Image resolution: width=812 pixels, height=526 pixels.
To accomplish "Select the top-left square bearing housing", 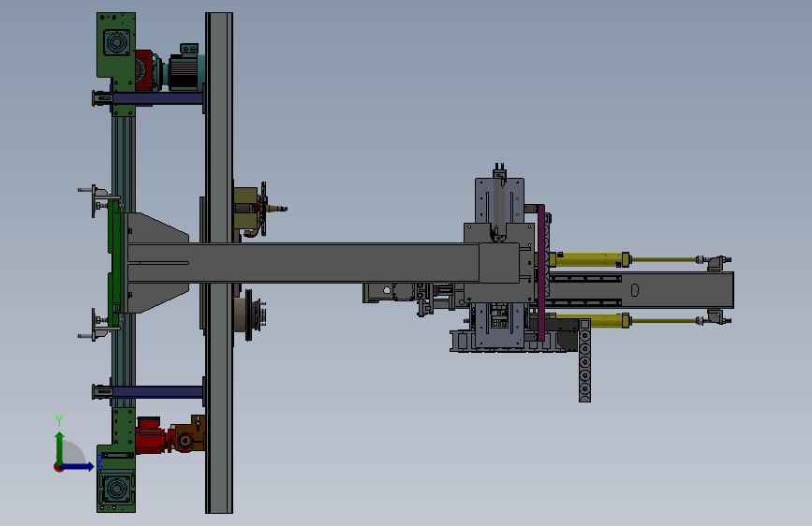I will tap(117, 42).
